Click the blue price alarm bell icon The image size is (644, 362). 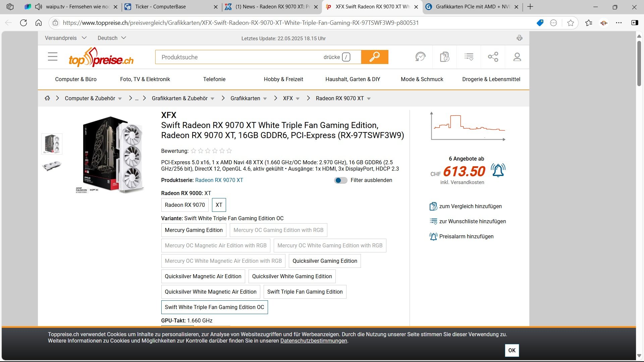coord(498,170)
